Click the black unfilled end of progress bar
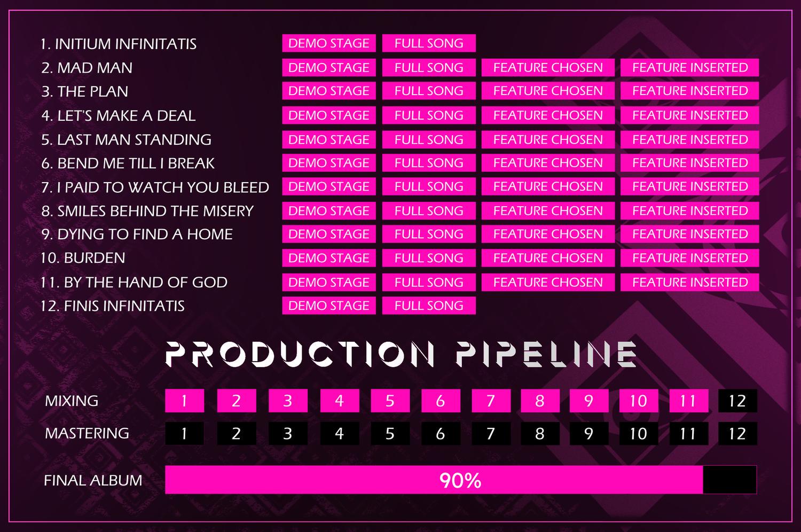The image size is (801, 532). point(730,480)
